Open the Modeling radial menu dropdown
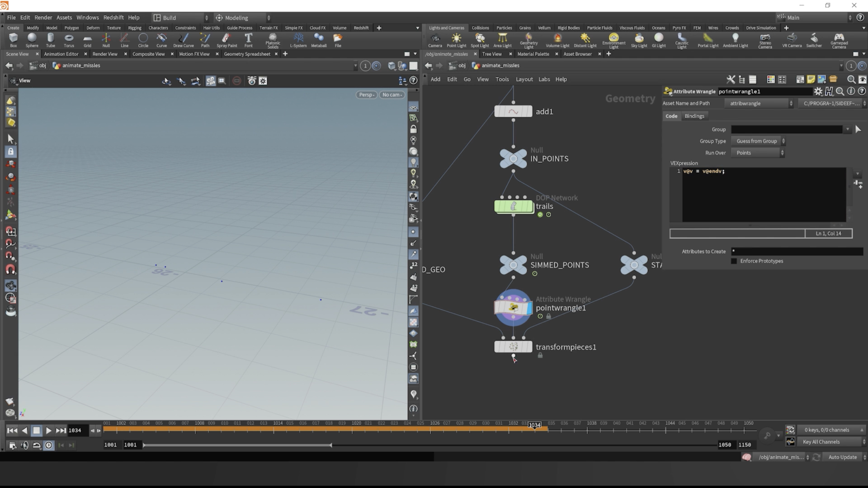Image resolution: width=868 pixels, height=488 pixels. (242, 18)
